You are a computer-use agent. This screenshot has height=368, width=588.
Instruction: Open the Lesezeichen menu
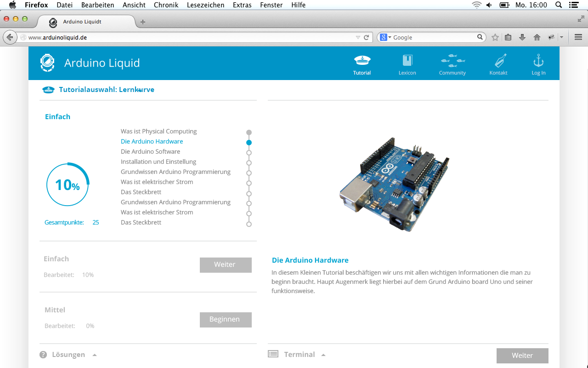tap(206, 5)
